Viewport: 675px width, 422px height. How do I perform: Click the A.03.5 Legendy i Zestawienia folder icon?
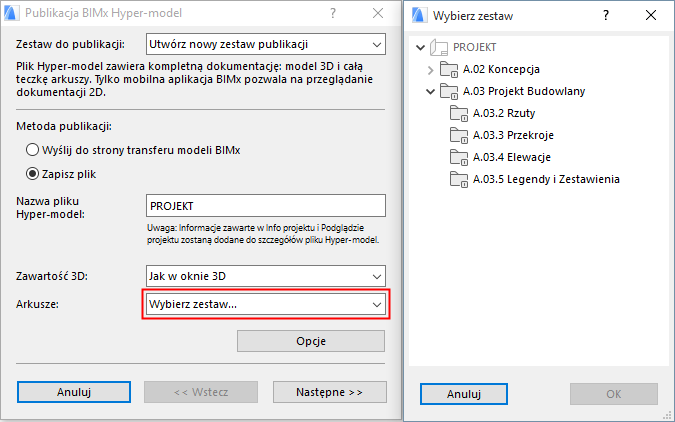coord(458,179)
